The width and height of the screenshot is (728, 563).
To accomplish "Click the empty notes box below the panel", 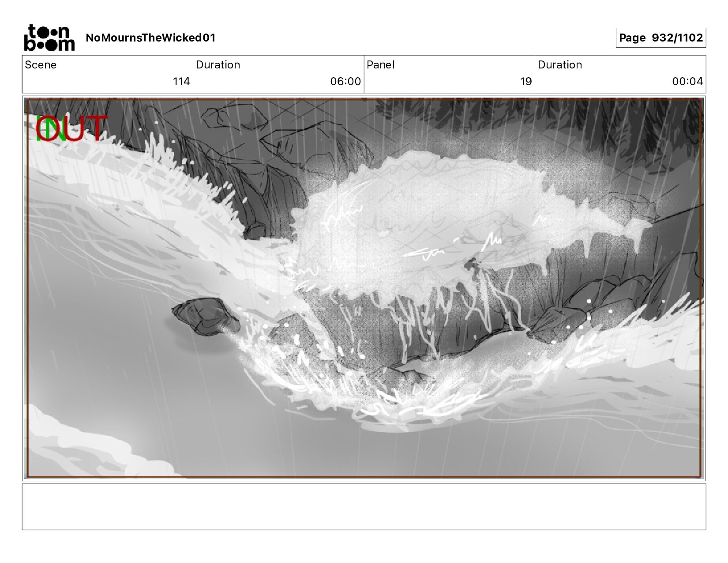I will (x=364, y=507).
